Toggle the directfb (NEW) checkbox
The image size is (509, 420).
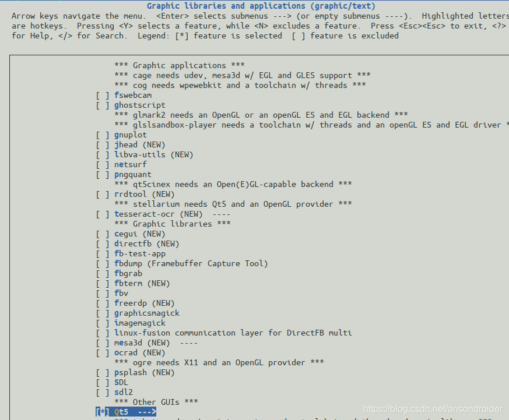click(x=103, y=244)
